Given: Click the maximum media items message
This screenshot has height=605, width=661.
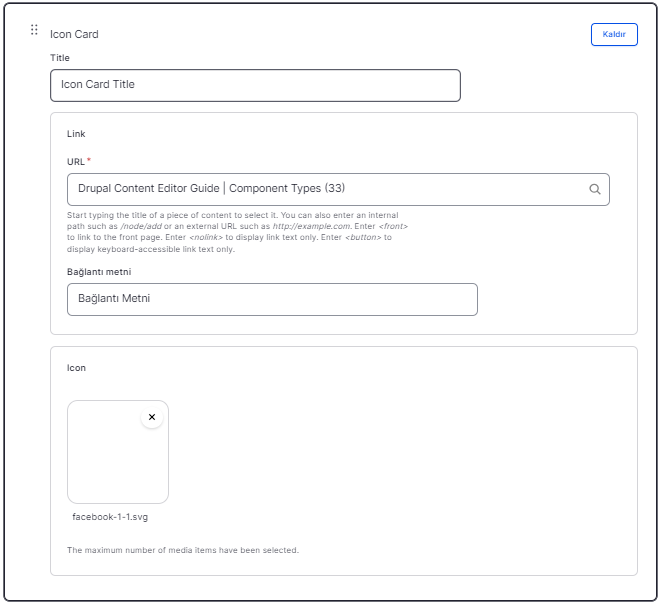Looking at the screenshot, I should [x=183, y=550].
